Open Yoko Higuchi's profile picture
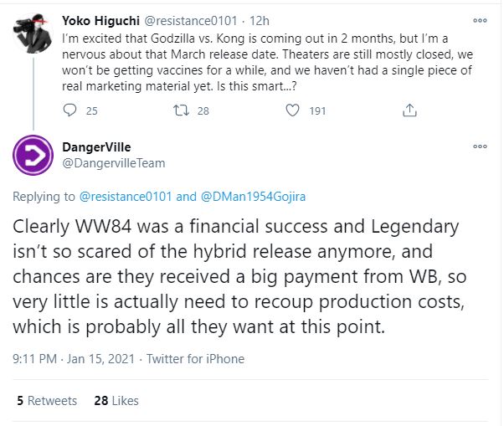 click(33, 33)
